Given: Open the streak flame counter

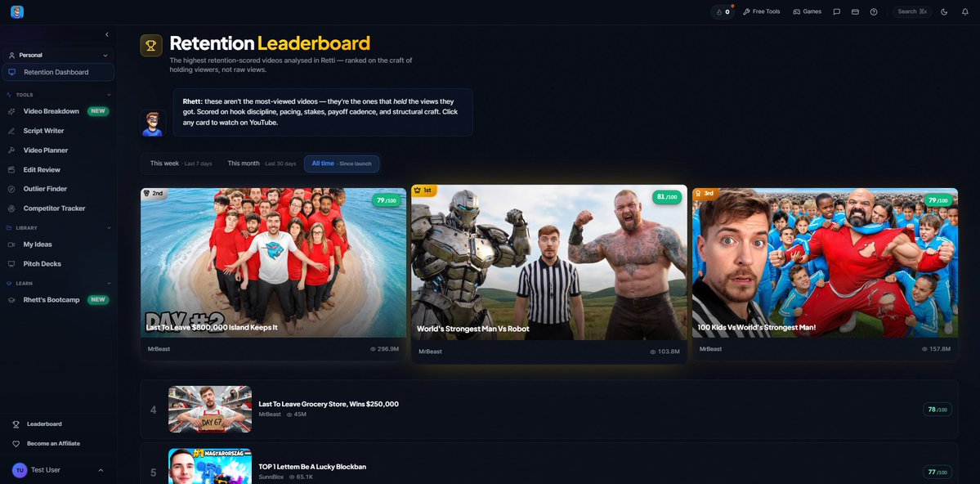Looking at the screenshot, I should click(x=723, y=12).
